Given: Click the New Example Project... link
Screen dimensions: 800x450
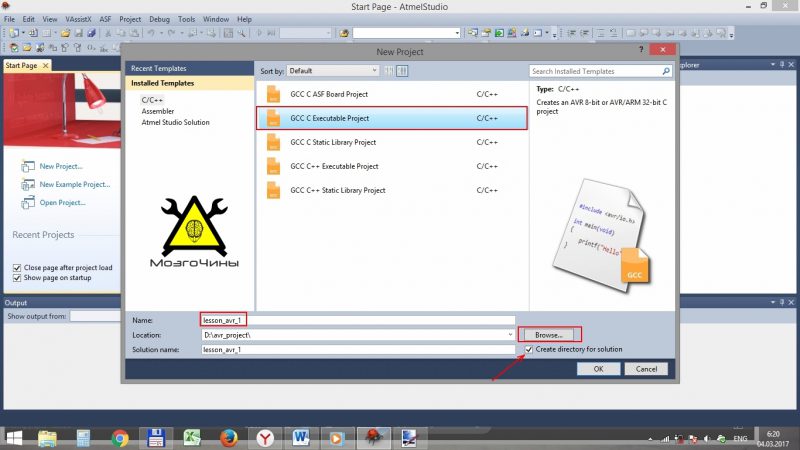Looking at the screenshot, I should 75,184.
